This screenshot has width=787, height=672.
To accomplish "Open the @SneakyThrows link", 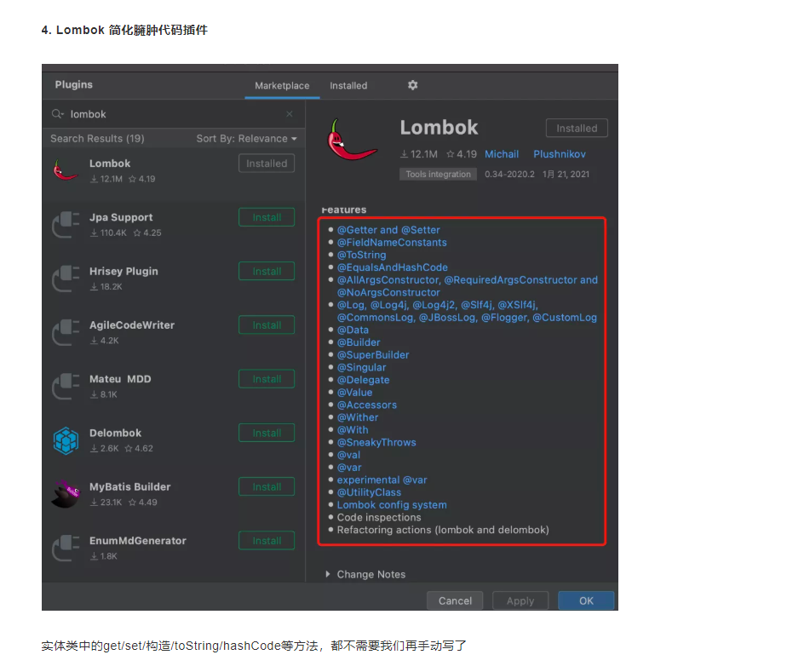I will [x=376, y=443].
